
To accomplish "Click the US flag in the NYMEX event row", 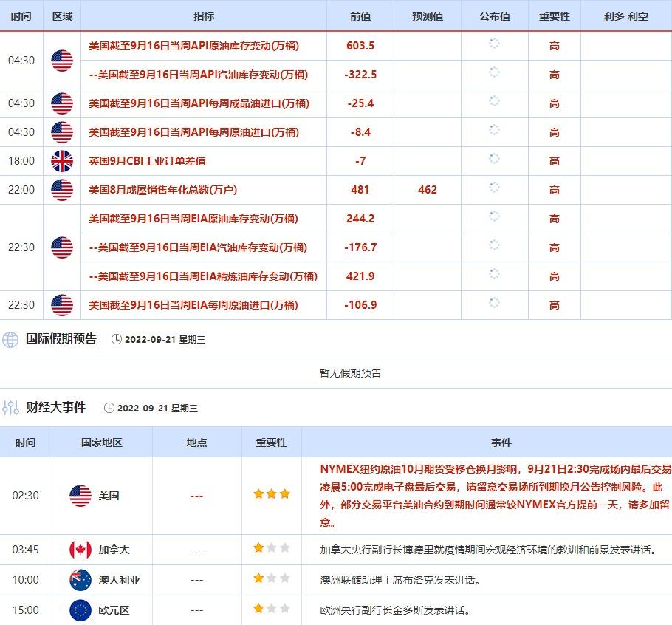I will pyautogui.click(x=80, y=496).
